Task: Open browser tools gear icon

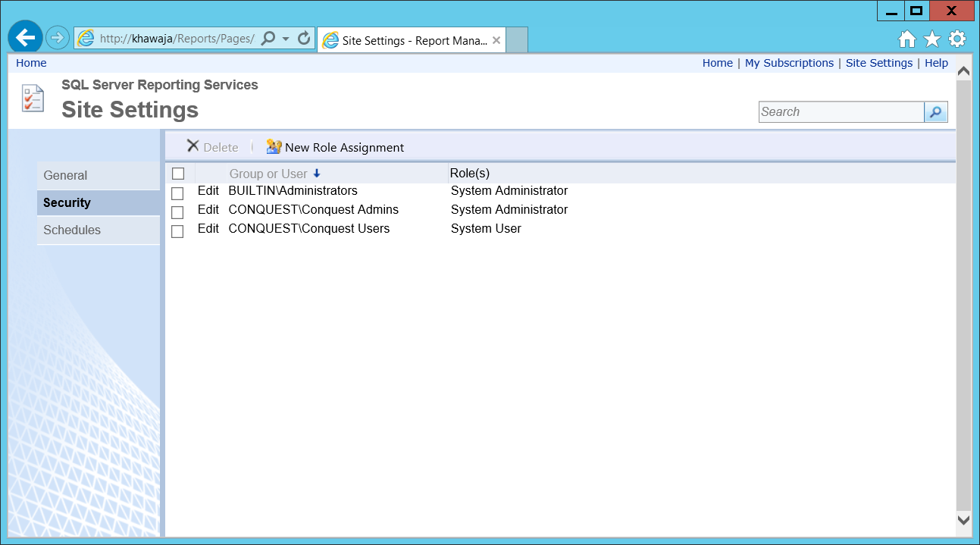Action: (x=957, y=39)
